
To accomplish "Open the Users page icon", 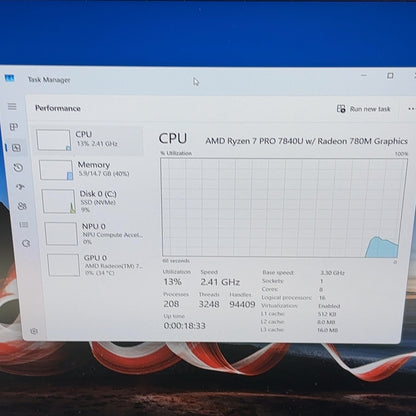I will click(22, 206).
